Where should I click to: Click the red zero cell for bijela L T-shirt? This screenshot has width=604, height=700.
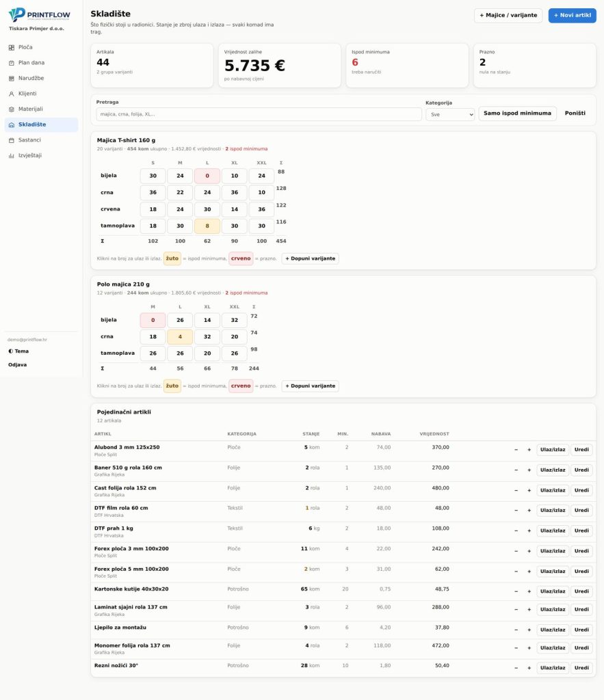point(207,176)
